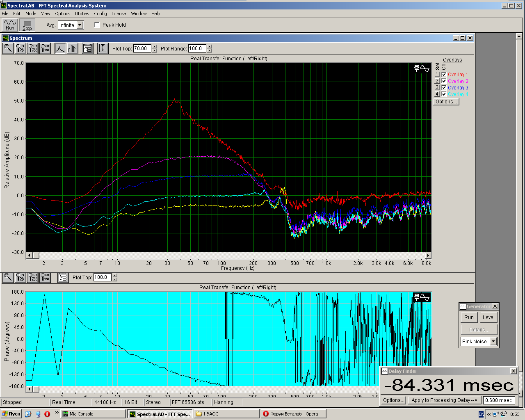Click the phase Plot Top 180.0 field
The image size is (525, 420).
click(103, 277)
